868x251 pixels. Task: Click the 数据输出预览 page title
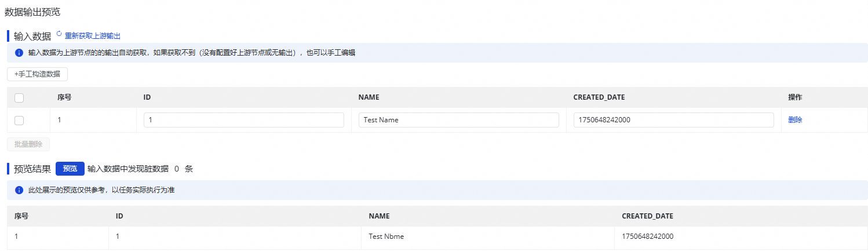(x=32, y=12)
